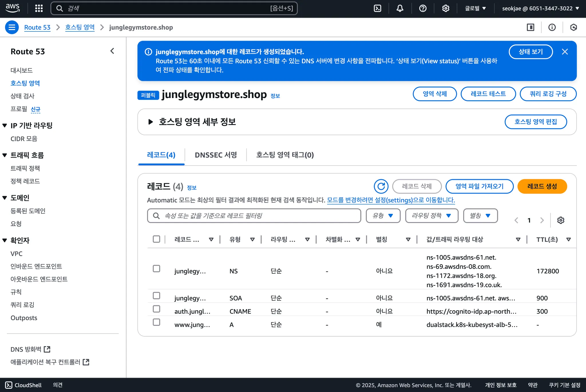Open the 호스팅 영역 태그(0) tab
586x392 pixels.
(285, 155)
